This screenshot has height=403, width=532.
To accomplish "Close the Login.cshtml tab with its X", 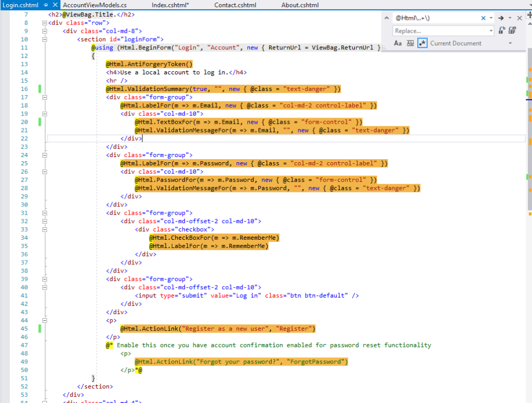I will [55, 5].
